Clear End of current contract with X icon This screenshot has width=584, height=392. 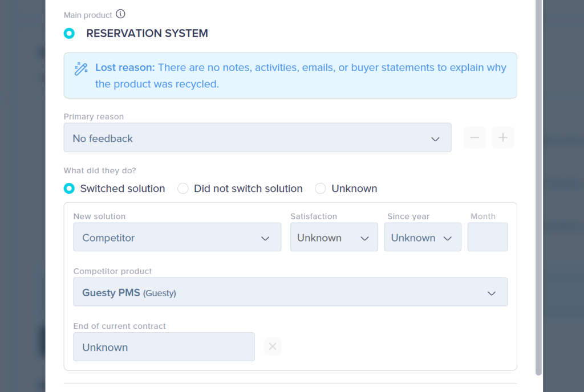coord(273,346)
